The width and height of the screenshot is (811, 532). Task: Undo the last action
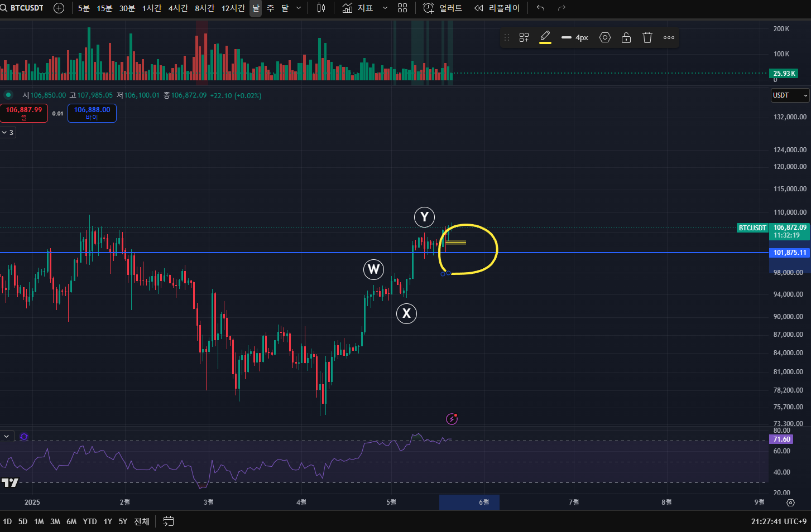point(540,8)
